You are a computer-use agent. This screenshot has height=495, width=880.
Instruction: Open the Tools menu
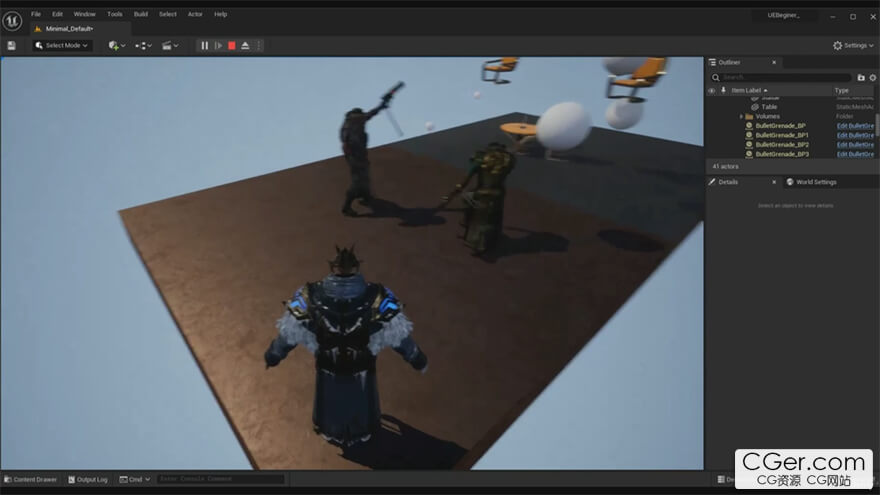(114, 14)
